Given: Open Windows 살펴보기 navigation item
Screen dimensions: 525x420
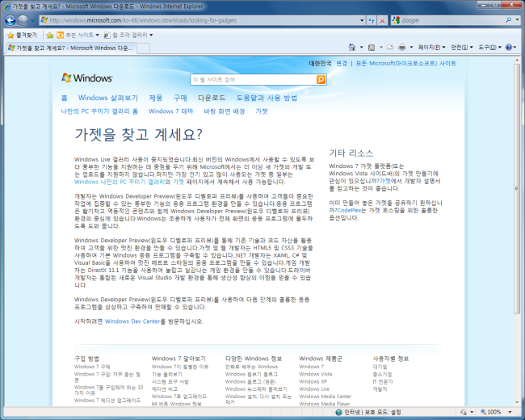Looking at the screenshot, I should click(x=107, y=98).
